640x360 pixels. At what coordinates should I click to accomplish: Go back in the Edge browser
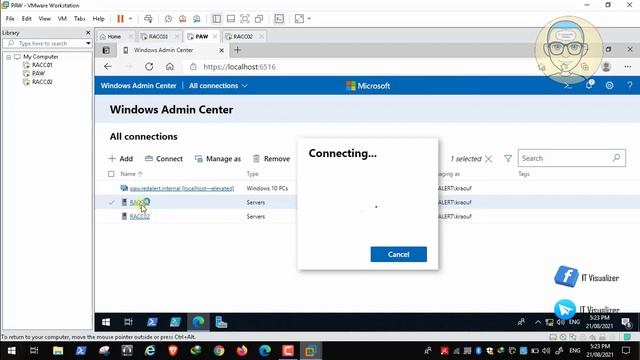click(x=108, y=67)
